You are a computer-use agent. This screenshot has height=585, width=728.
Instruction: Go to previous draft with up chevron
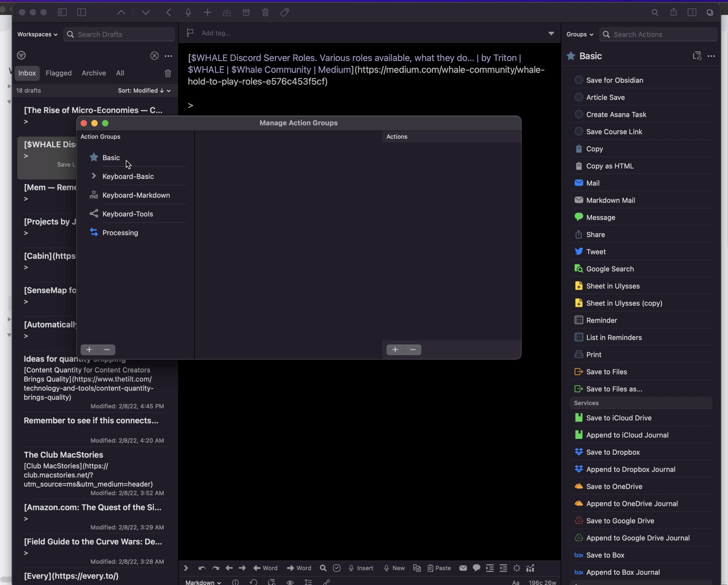coord(121,13)
